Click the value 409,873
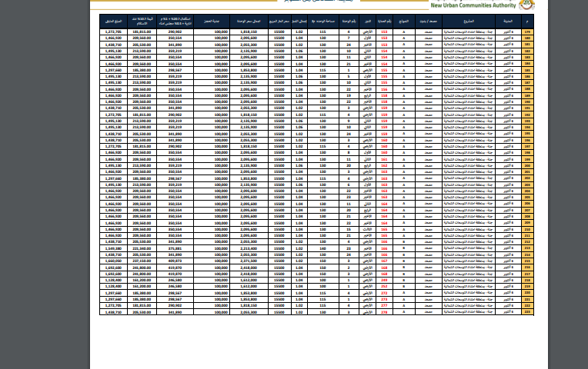 pos(175,261)
